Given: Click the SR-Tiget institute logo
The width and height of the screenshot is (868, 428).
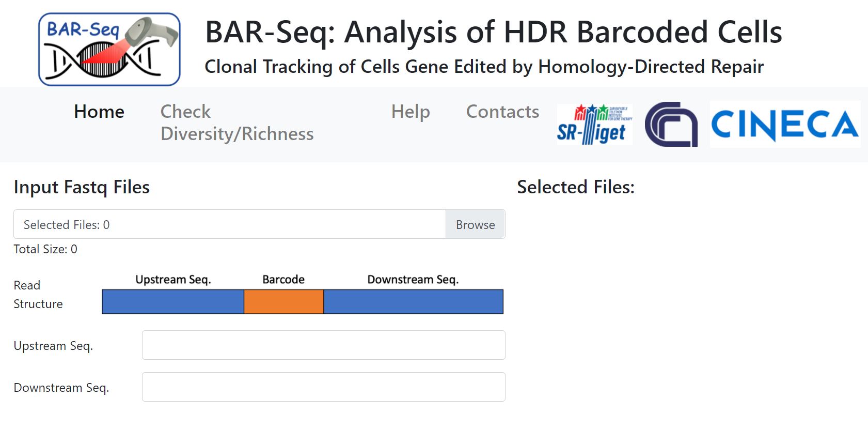Looking at the screenshot, I should (x=594, y=124).
